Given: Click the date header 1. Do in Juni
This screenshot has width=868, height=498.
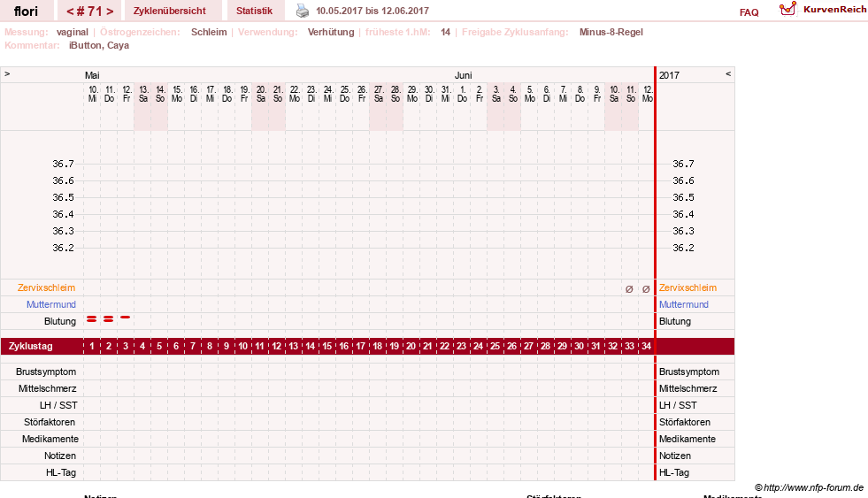Looking at the screenshot, I should [462, 94].
